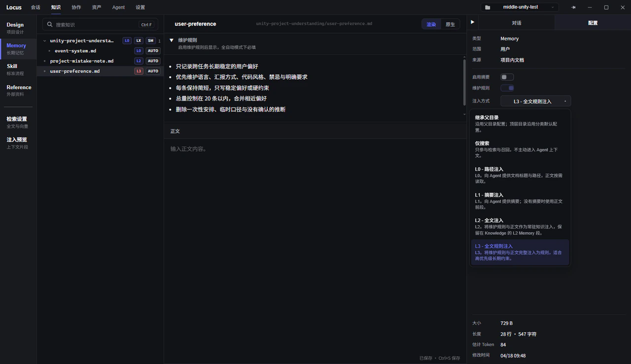Screen dimensions: 631x364
Task: Click the L0 badge on unity-project-understanding row
Action: [x=127, y=41]
